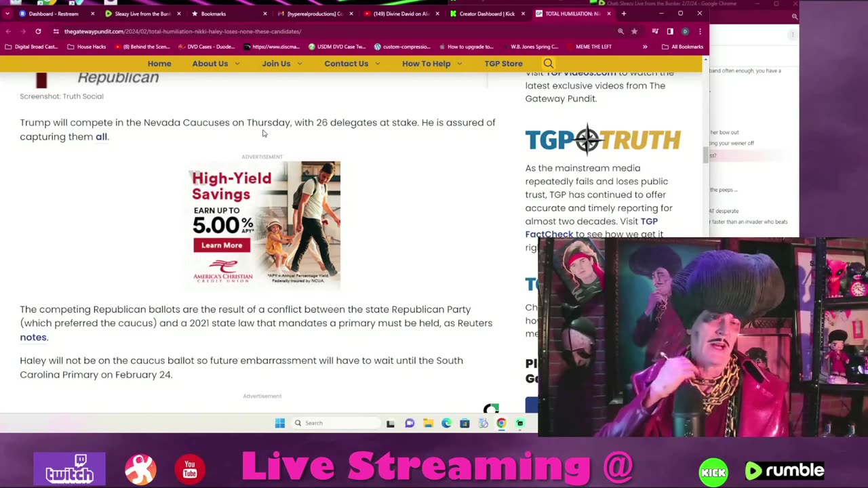Screen dimensions: 868x488
Task: Launch the Teams chat taskbar icon
Action: 410,423
